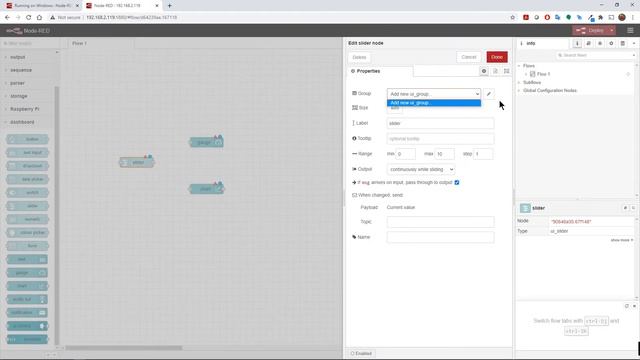Screen dimensions: 640x360
Task: Click the Range min field
Action: click(x=406, y=154)
